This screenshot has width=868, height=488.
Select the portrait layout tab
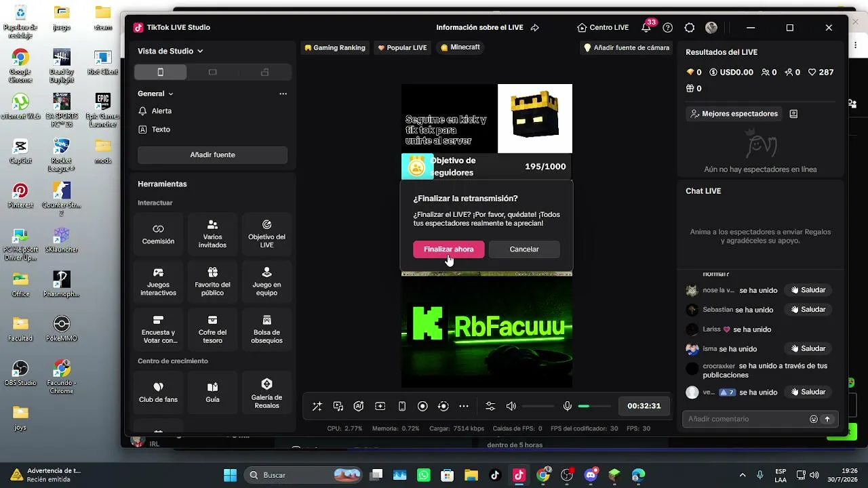coord(160,73)
